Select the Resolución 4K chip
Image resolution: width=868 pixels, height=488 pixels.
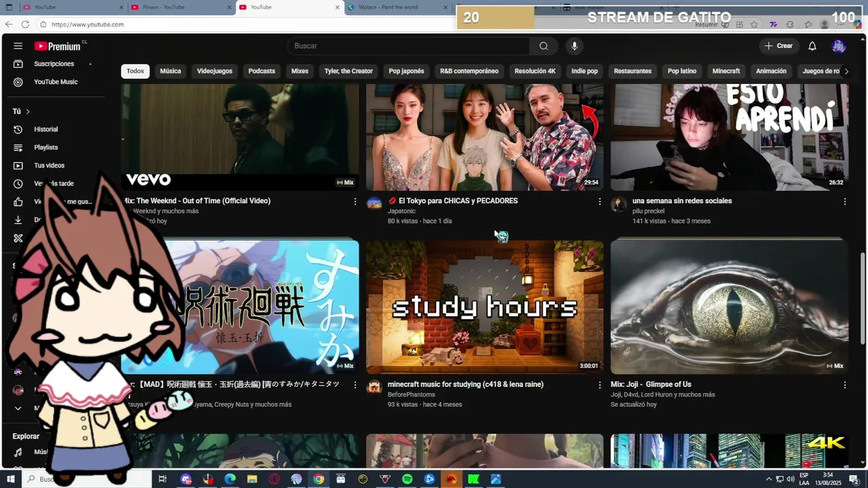pyautogui.click(x=535, y=71)
